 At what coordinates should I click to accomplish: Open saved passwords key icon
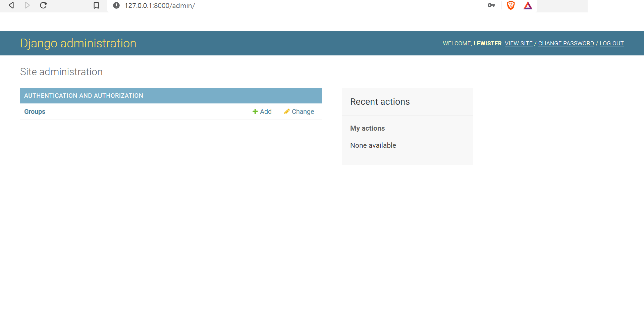coord(491,5)
